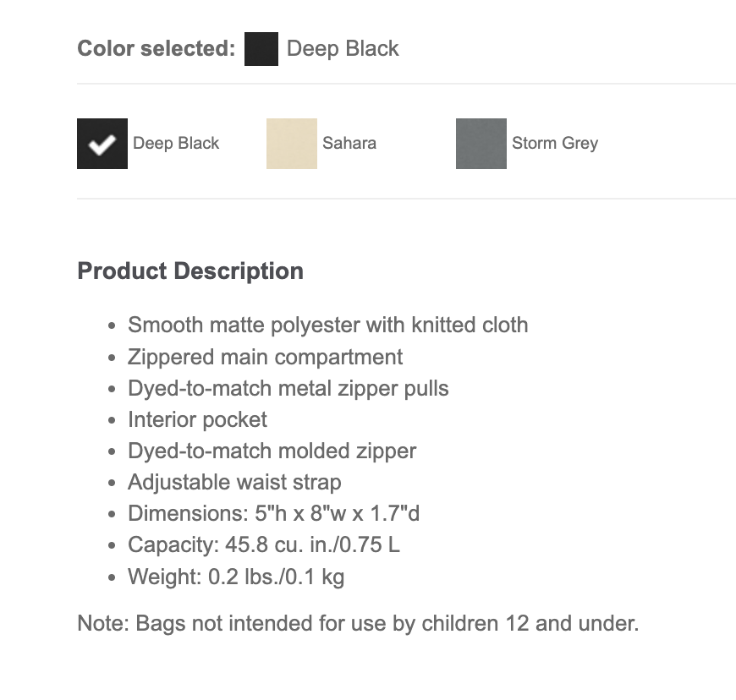Screen dimensions: 736x700
Task: Click the Deep Black swatch with checkmark
Action: pos(102,143)
